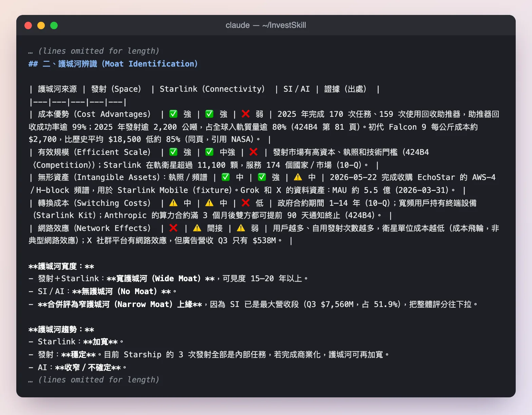532x415 pixels.
Task: Click the first warning icon in Switching Costs row
Action: click(x=173, y=203)
